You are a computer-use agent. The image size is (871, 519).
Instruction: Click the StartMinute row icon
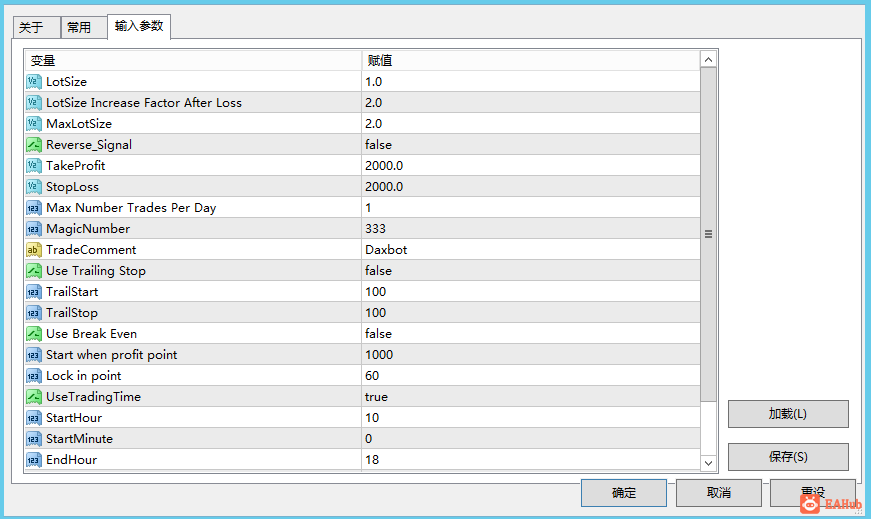tap(34, 439)
